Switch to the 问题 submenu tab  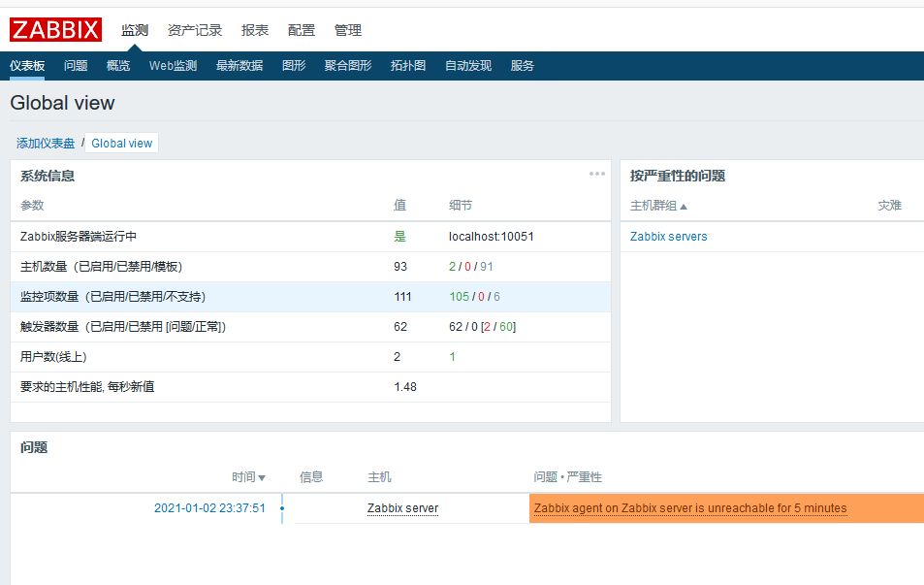[x=76, y=66]
